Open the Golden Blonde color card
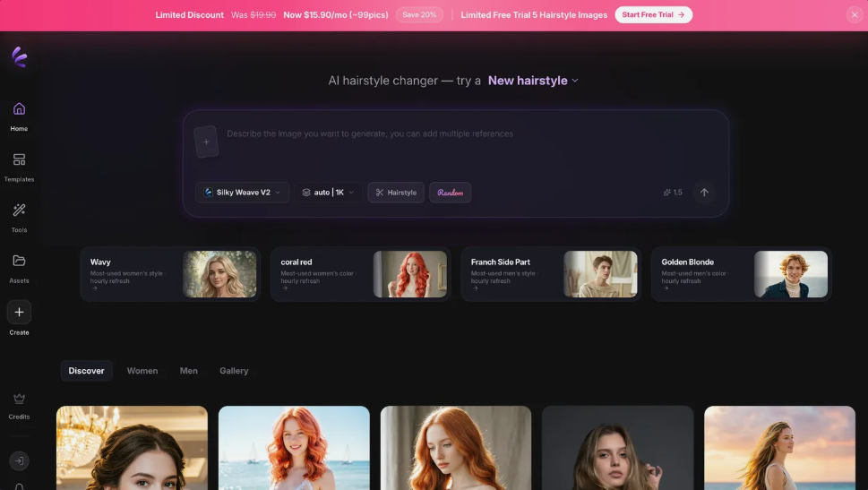Screen dimensions: 868x490 741,274
